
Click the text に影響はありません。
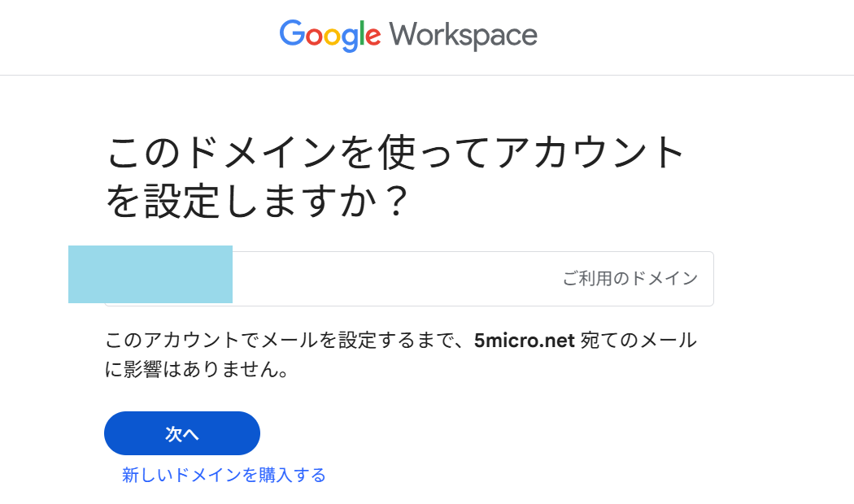(x=199, y=371)
